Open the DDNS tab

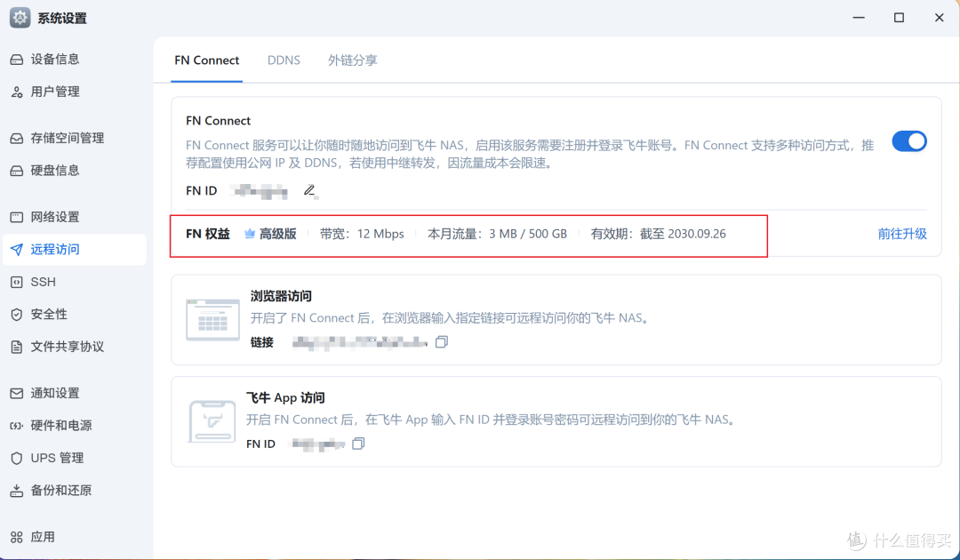[x=284, y=60]
